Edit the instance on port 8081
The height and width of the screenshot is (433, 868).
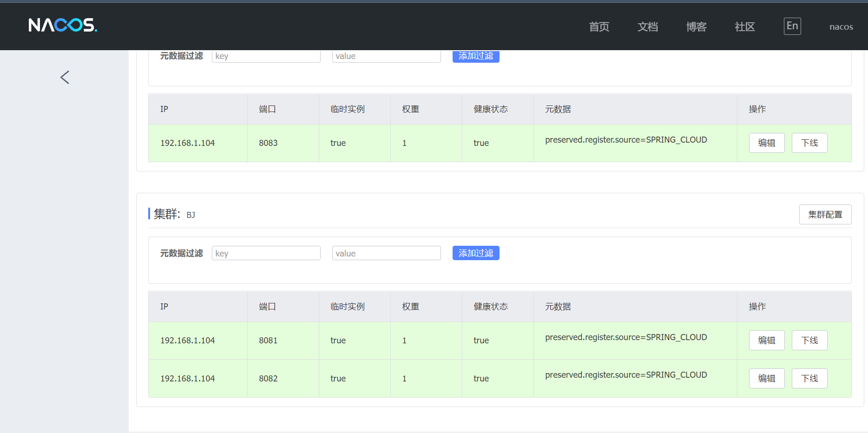pos(766,341)
